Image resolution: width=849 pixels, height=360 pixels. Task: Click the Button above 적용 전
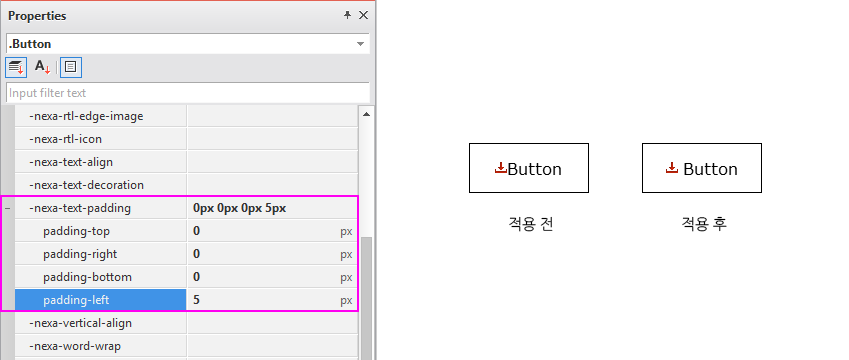pyautogui.click(x=528, y=168)
